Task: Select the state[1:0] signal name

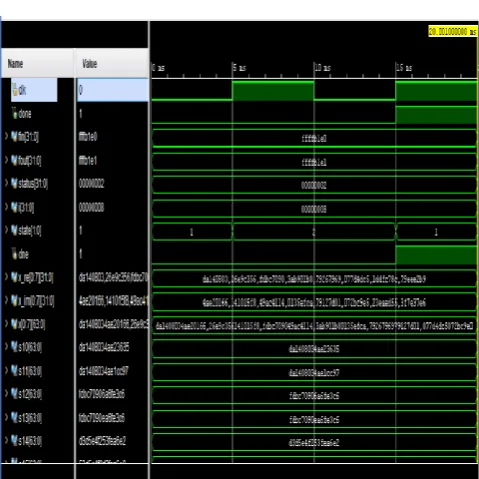Action: pos(30,230)
